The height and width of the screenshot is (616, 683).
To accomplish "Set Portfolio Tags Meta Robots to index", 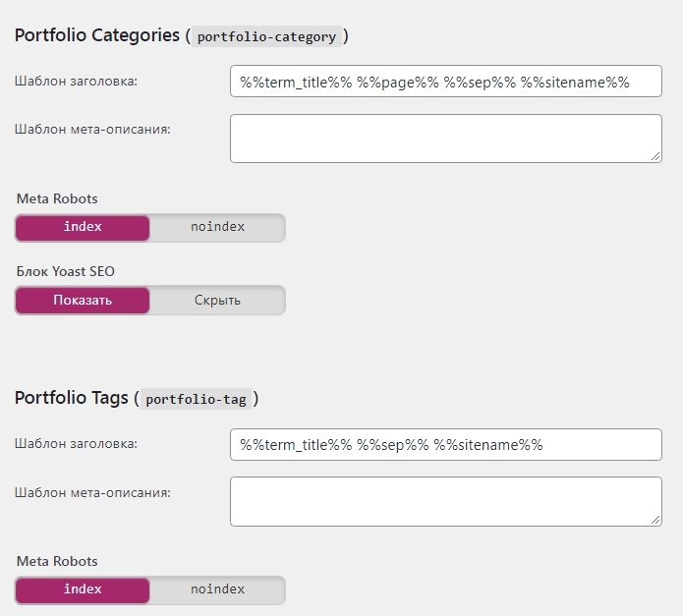I will click(83, 589).
